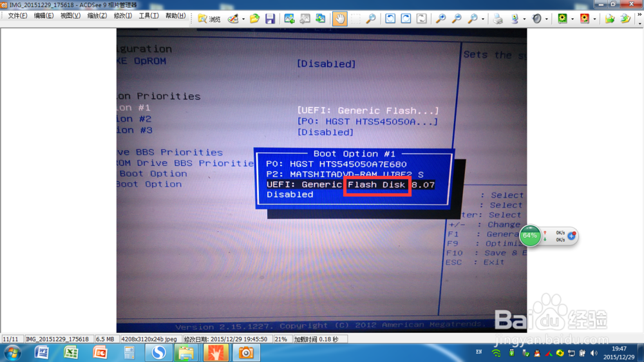This screenshot has width=644, height=362.
Task: Click the displayed BIOS photo image
Action: point(321,180)
